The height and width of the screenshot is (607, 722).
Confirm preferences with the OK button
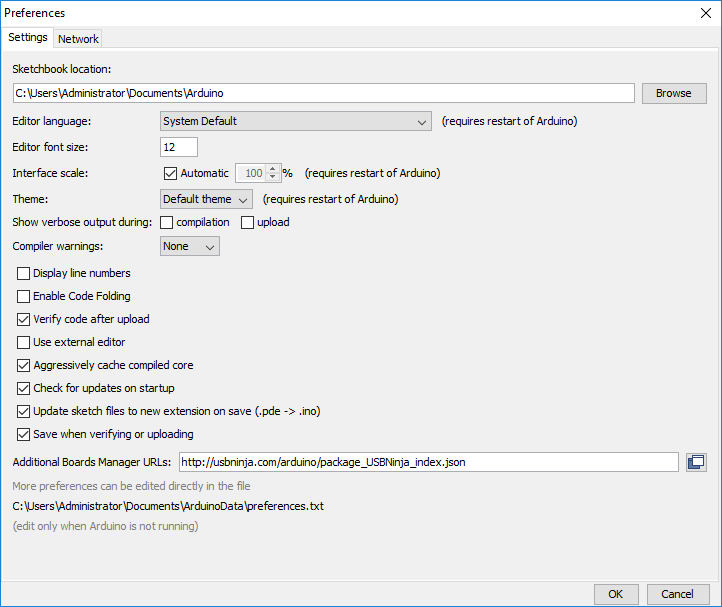pos(616,594)
